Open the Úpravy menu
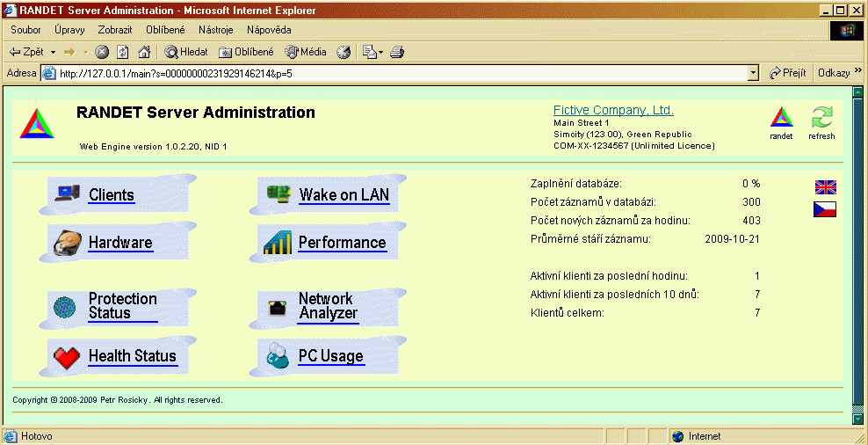This screenshot has height=445, width=868. click(x=69, y=30)
